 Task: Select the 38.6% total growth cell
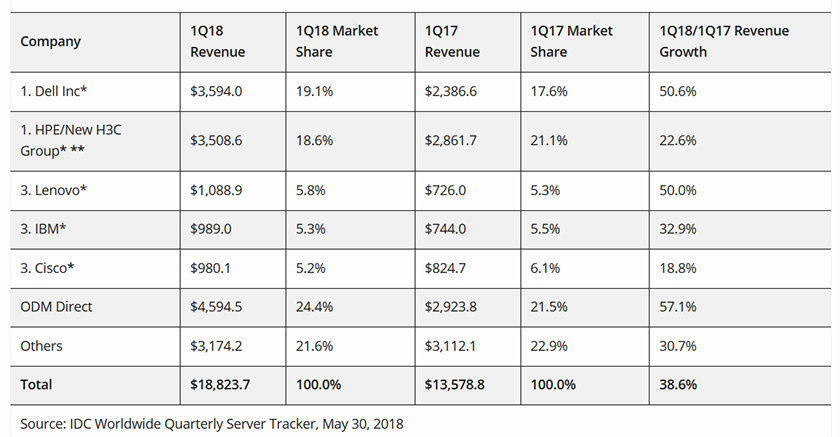(x=678, y=384)
